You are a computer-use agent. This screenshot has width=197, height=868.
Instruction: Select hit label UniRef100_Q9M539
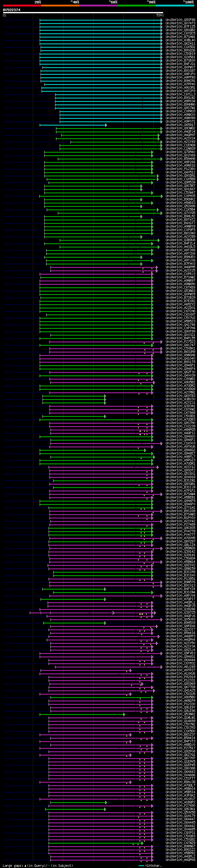coord(180,183)
